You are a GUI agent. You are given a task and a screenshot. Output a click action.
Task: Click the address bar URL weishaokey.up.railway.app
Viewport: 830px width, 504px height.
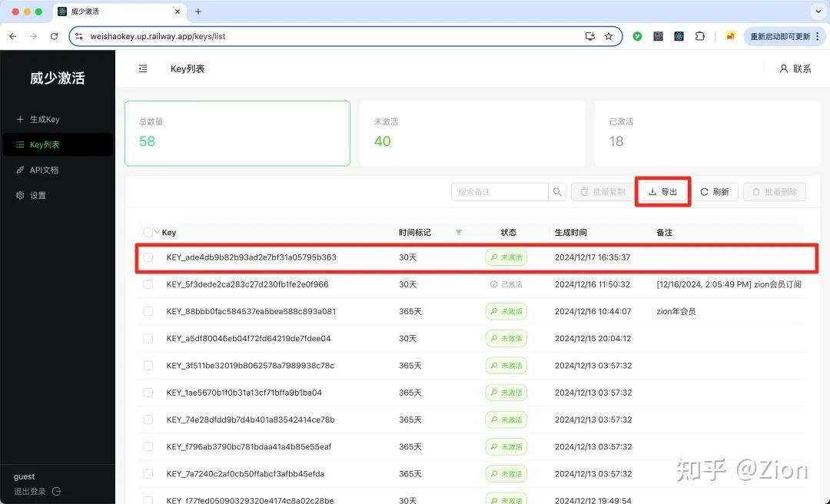[158, 37]
